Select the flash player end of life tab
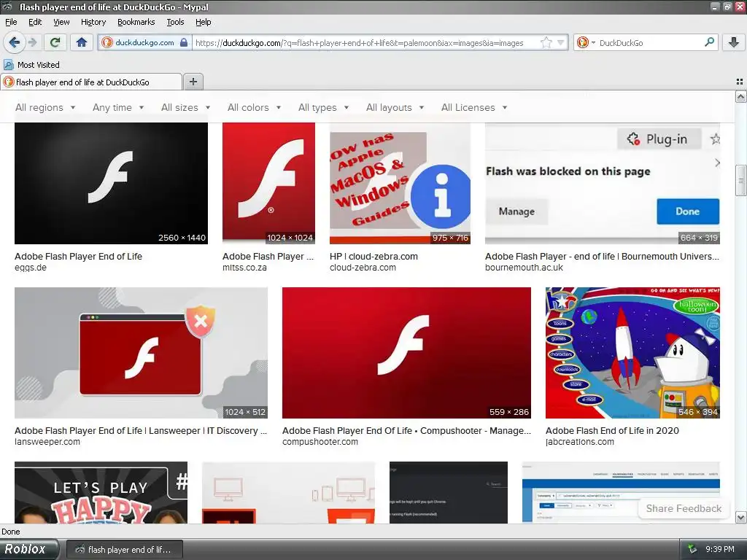The height and width of the screenshot is (560, 747). [x=91, y=82]
